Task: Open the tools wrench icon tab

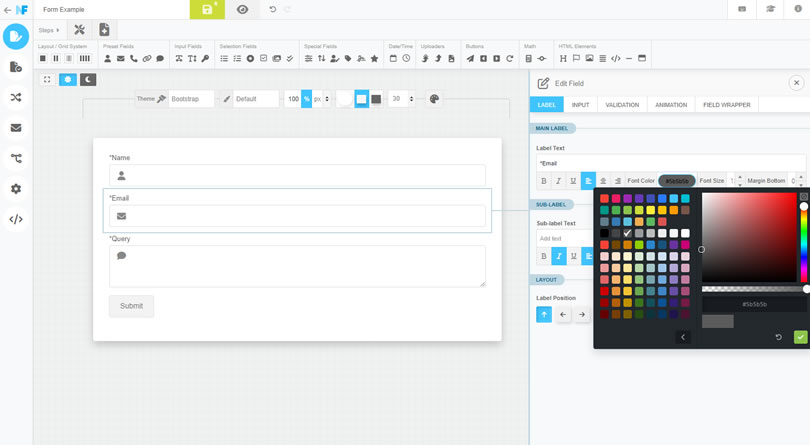Action: pos(79,30)
